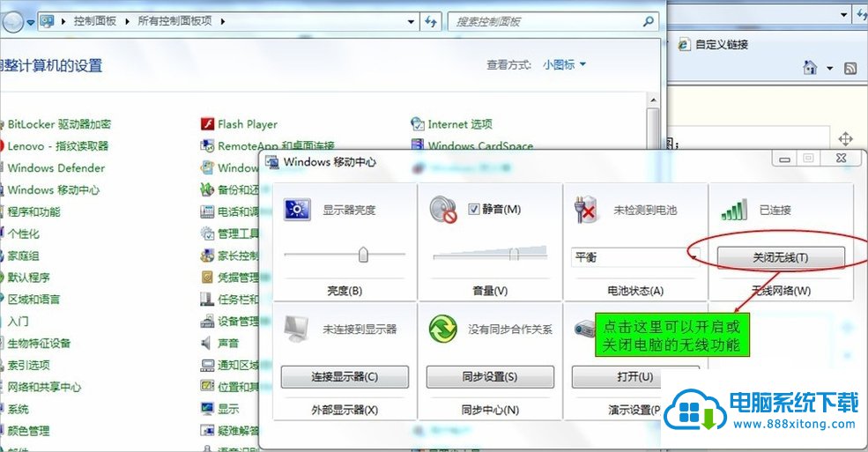Screen dimensions: 868x452
Task: Click the Home icon in browser window
Action: point(810,68)
